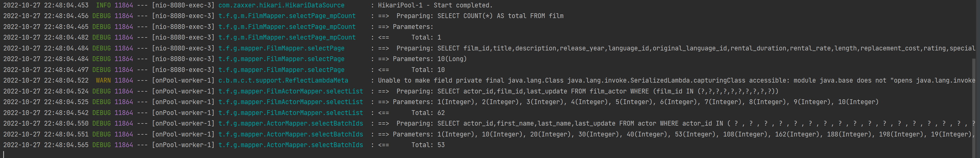
Task: Click the "Total: 53" result text
Action: tap(428, 145)
